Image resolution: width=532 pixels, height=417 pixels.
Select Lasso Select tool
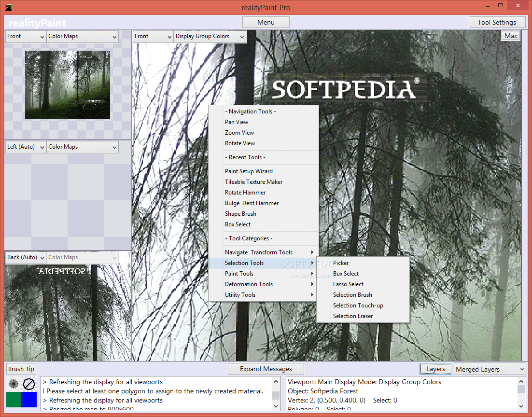pos(363,284)
